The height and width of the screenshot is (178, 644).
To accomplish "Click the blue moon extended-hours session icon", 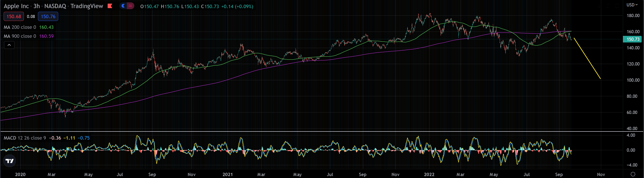I will click(123, 6).
